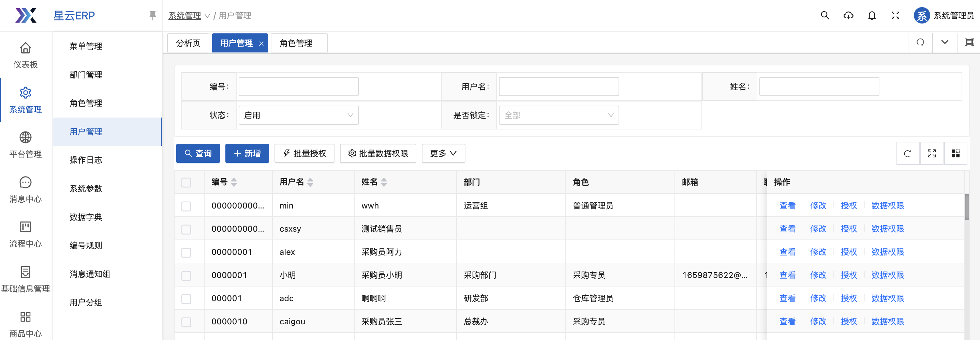Open 平台管理 globe icon in sidebar
The image size is (980, 340).
[26, 138]
